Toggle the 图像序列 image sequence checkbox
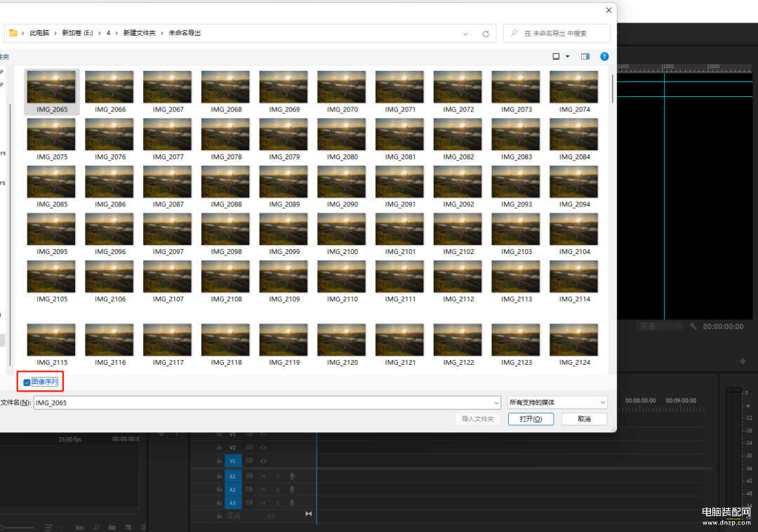This screenshot has height=532, width=758. (27, 383)
